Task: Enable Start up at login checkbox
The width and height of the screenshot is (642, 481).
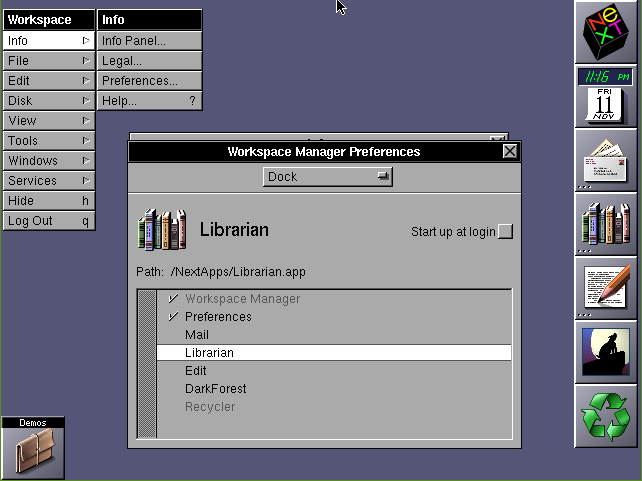Action: pos(505,231)
